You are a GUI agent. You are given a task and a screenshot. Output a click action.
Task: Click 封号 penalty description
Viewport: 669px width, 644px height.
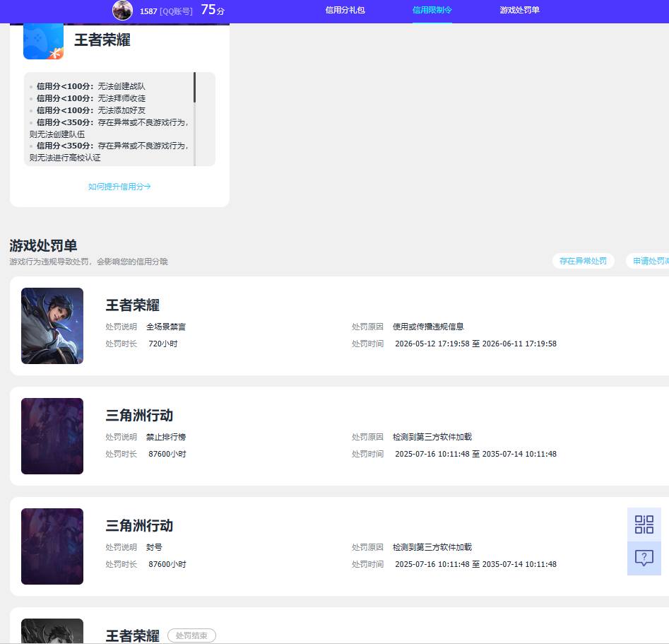154,547
